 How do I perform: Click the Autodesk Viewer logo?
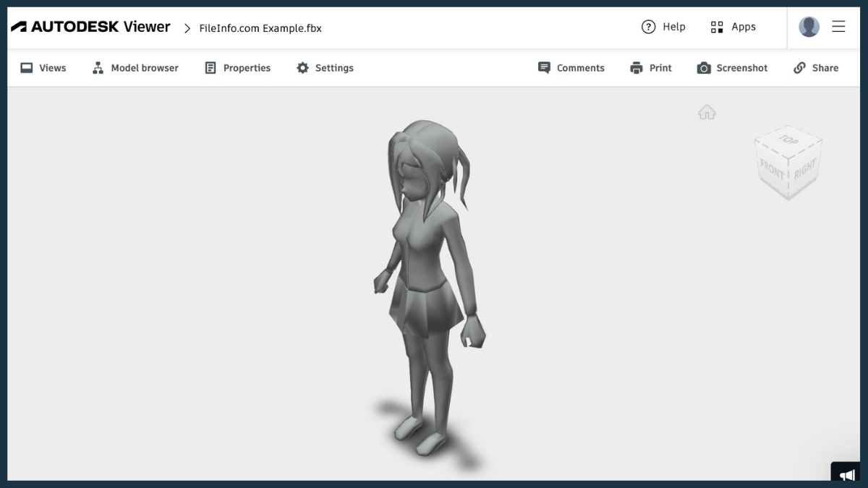tap(90, 27)
